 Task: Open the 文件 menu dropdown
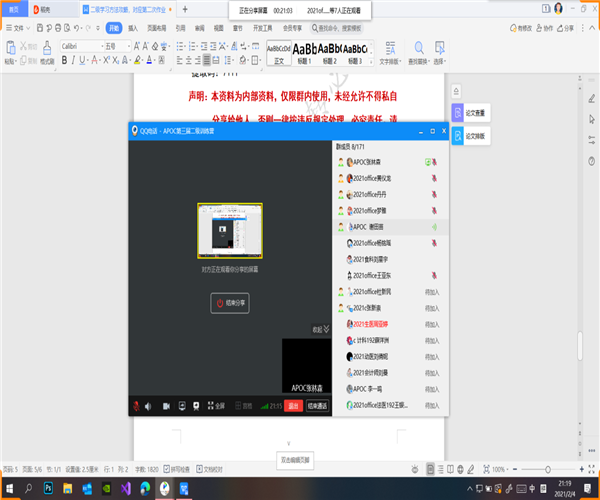click(x=17, y=29)
